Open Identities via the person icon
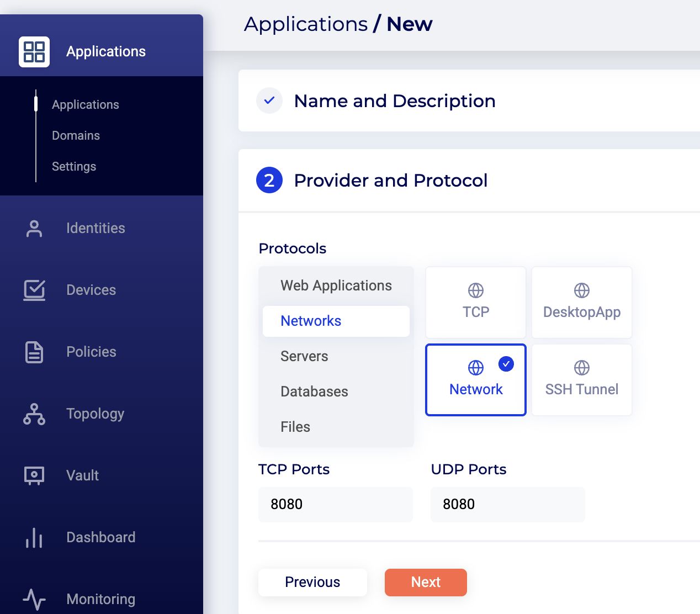The width and height of the screenshot is (700, 614). point(34,229)
